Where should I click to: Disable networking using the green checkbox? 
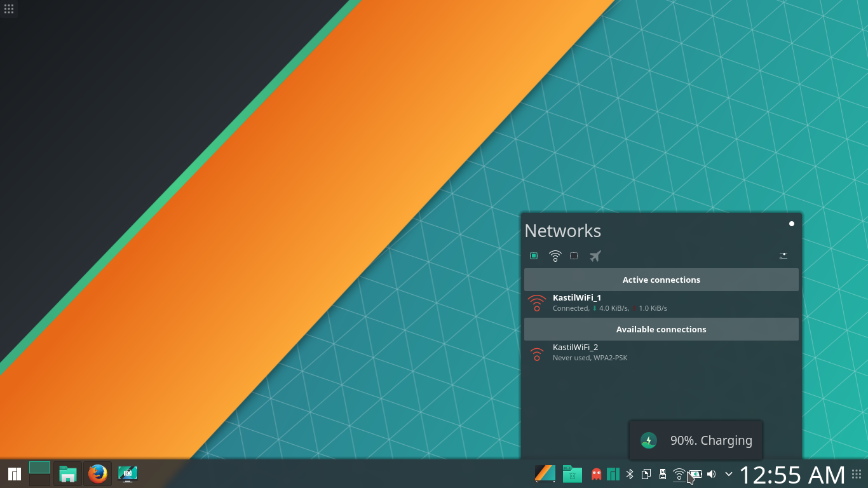point(534,255)
